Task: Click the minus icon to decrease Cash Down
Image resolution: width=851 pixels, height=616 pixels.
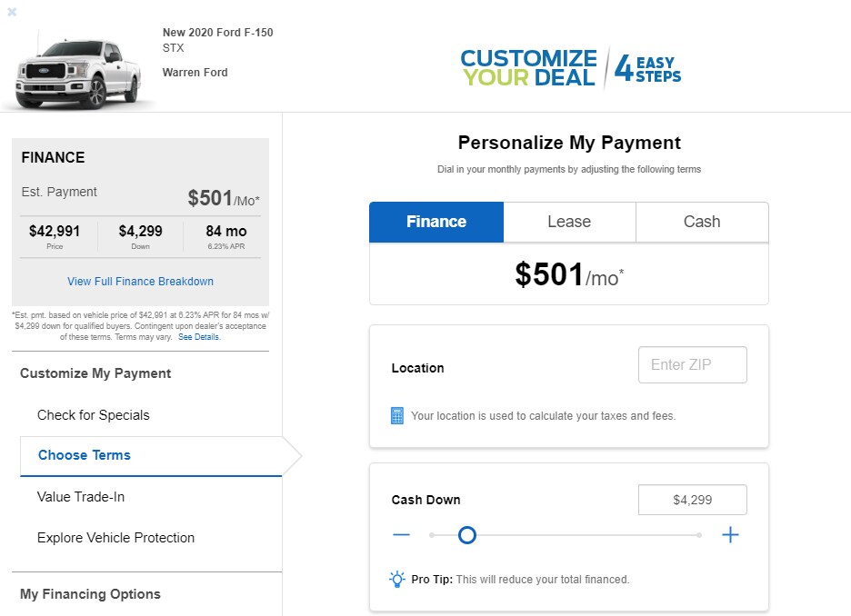Action: [401, 534]
